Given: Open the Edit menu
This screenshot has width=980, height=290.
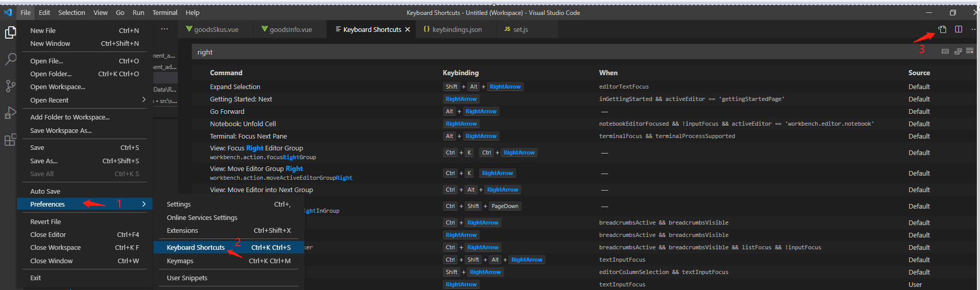Looking at the screenshot, I should tap(44, 12).
